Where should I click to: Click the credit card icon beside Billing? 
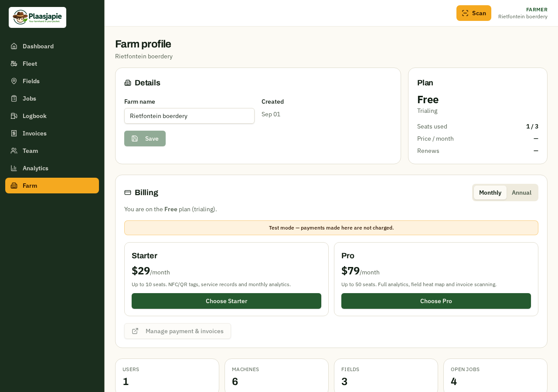(128, 193)
